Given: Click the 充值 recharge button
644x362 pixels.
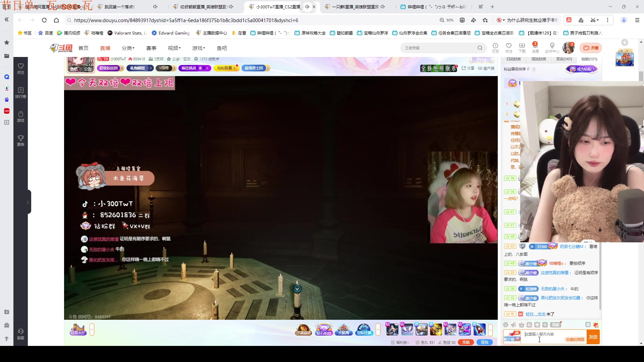Looking at the screenshot, I should [x=466, y=342].
